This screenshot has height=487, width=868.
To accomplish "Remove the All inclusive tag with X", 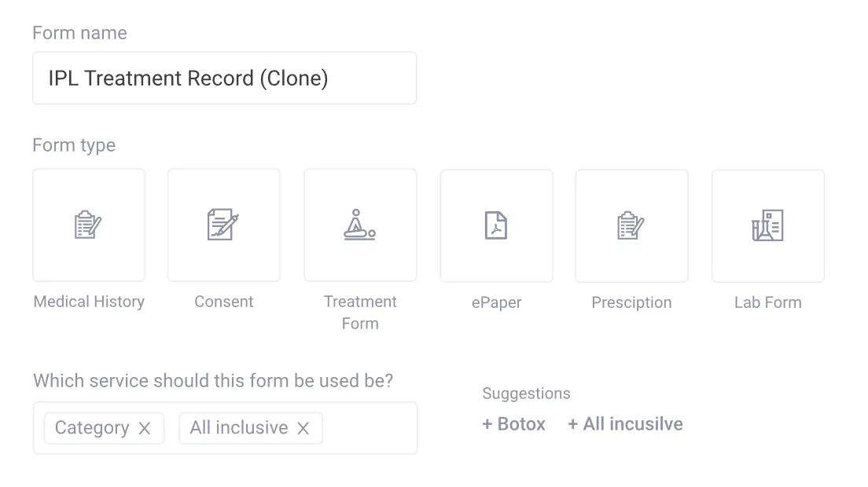I will point(303,428).
